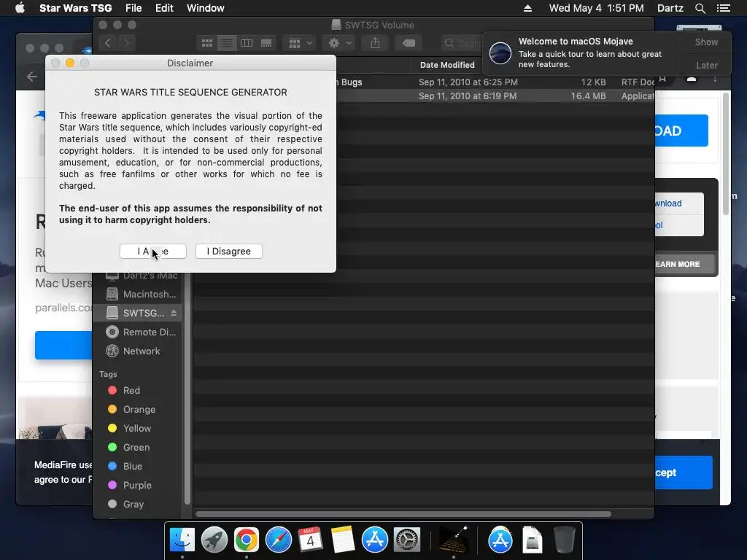Open the Star Wars TSG menu
The width and height of the screenshot is (747, 560).
pyautogui.click(x=75, y=8)
